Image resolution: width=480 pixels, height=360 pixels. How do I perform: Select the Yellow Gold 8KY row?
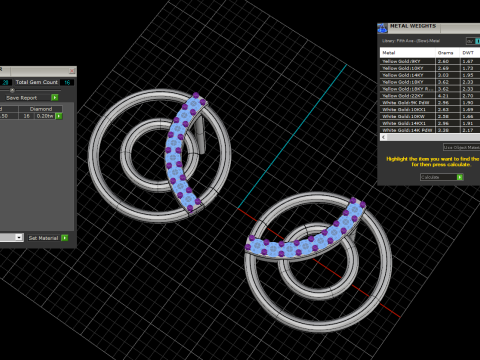pos(430,61)
